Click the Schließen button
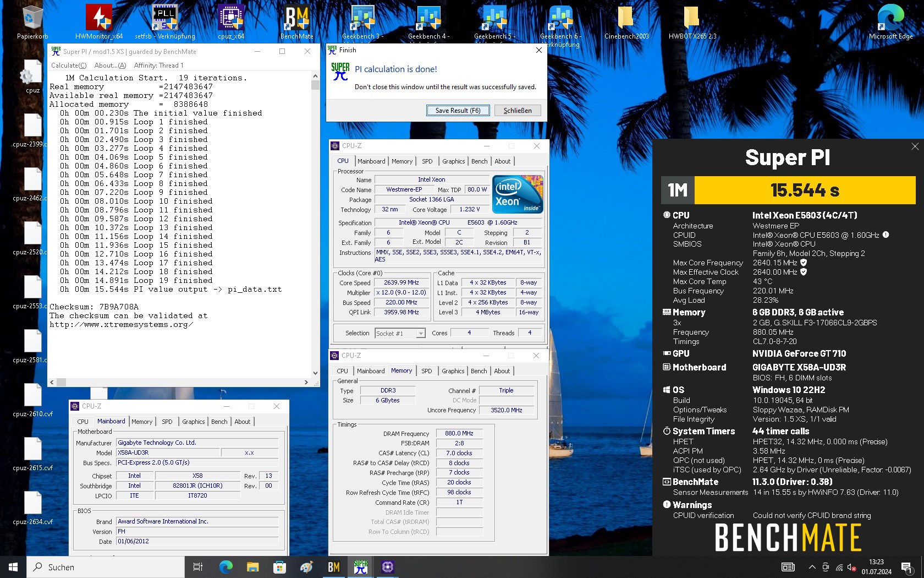 point(518,111)
